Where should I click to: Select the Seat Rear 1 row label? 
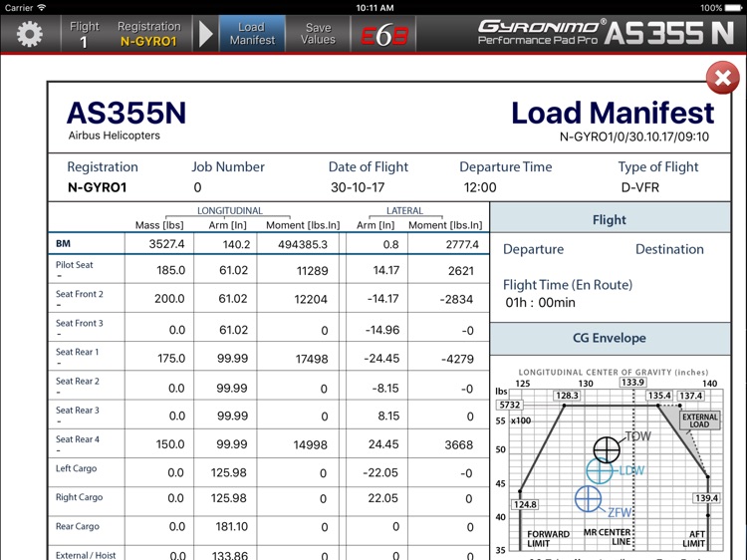click(77, 352)
